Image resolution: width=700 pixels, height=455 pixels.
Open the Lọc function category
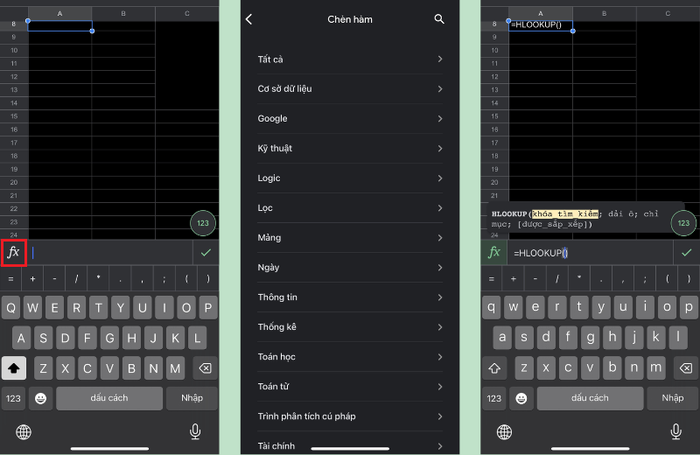coord(350,208)
